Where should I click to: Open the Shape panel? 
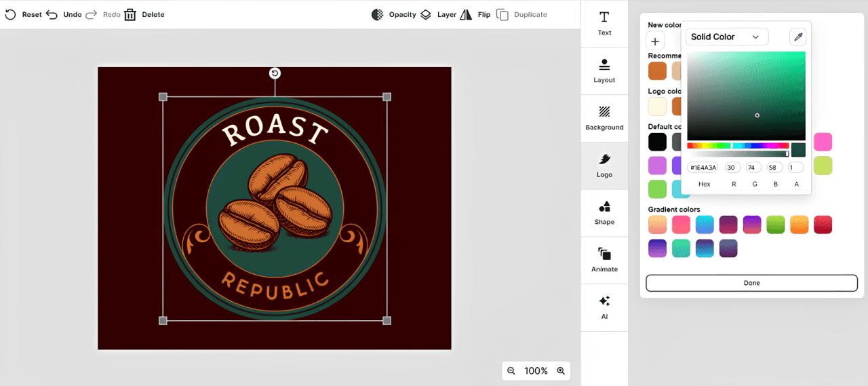click(x=604, y=213)
